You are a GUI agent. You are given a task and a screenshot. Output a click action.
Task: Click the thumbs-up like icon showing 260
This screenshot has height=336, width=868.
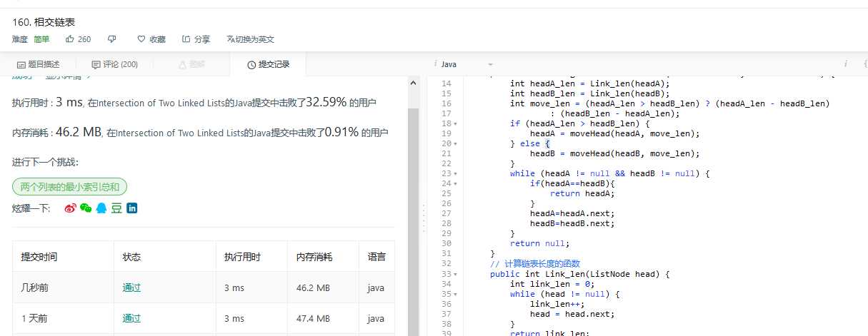coord(70,39)
